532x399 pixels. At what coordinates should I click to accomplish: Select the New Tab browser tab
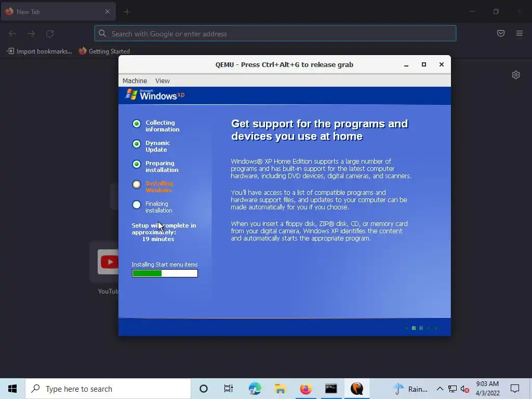(58, 11)
